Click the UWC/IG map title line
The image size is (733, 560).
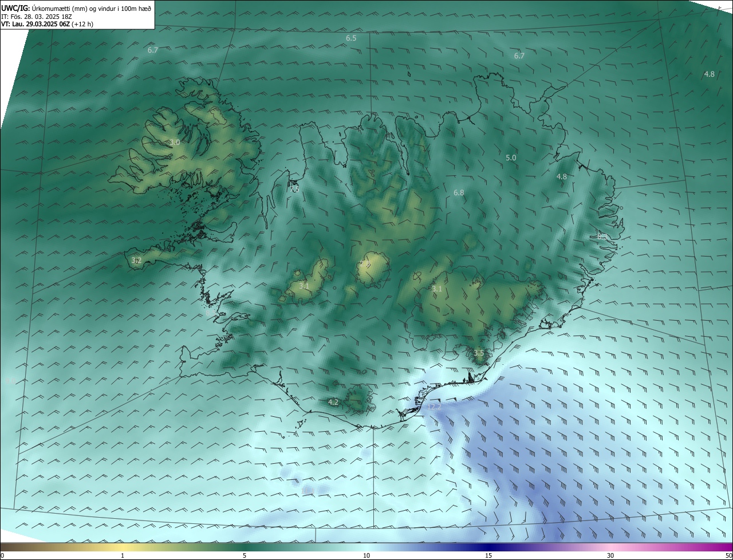tap(76, 9)
